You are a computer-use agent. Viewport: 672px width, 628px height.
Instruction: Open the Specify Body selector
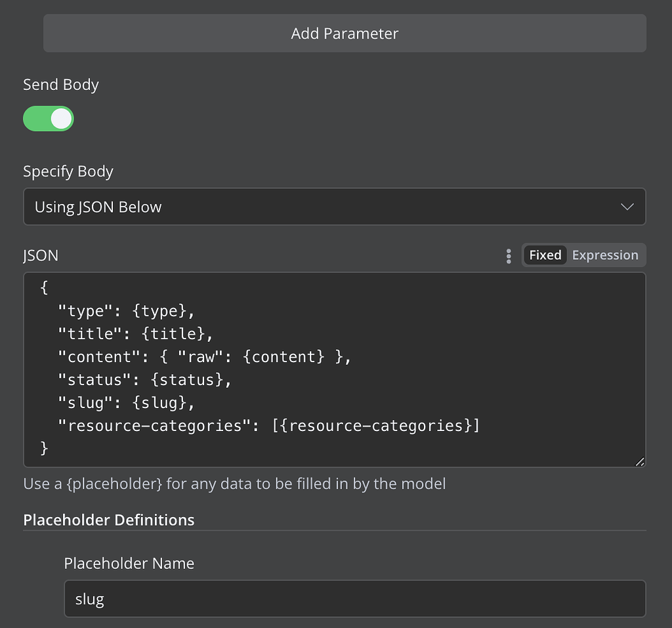(x=335, y=206)
